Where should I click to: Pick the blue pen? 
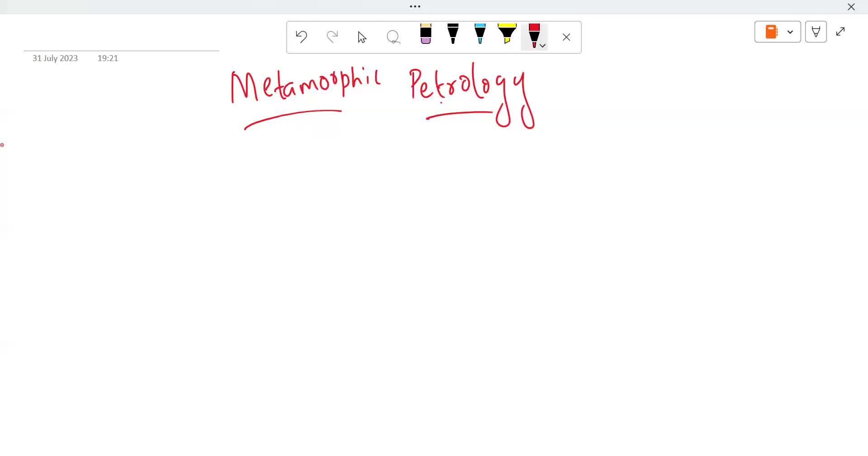pyautogui.click(x=480, y=34)
